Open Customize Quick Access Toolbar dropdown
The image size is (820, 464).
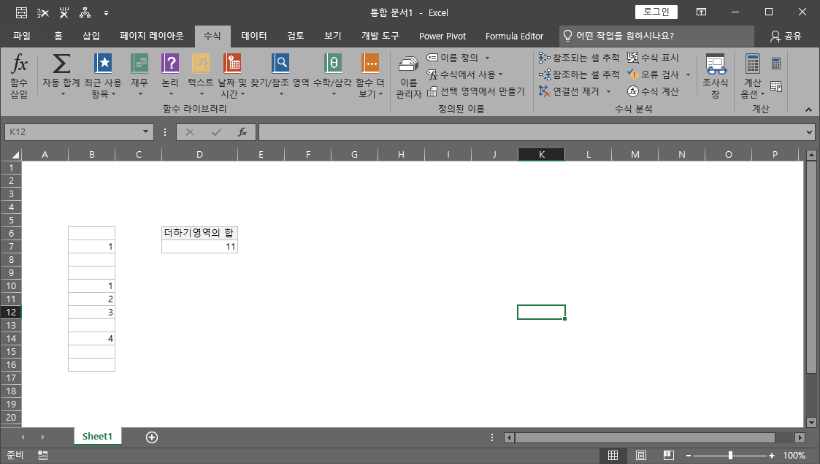tap(106, 13)
